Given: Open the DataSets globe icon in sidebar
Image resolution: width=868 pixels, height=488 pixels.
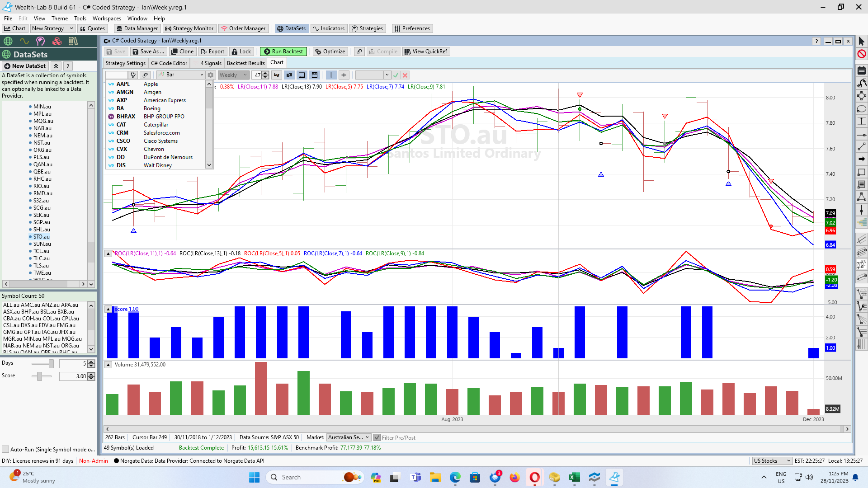Looking at the screenshot, I should (x=8, y=41).
